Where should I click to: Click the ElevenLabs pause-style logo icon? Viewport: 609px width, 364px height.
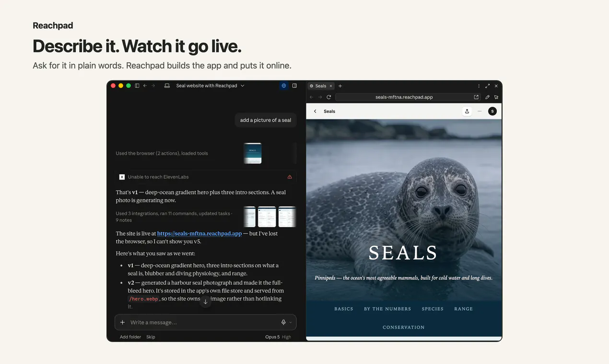122,177
